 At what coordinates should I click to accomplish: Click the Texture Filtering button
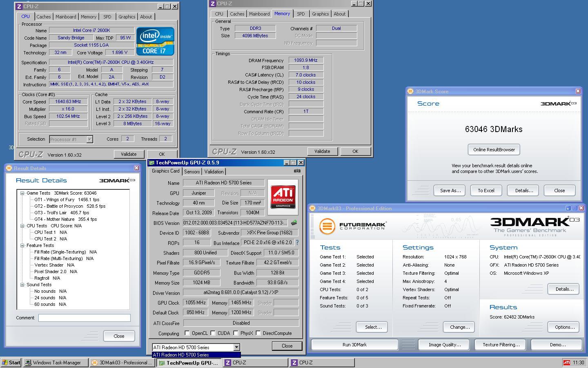click(501, 345)
